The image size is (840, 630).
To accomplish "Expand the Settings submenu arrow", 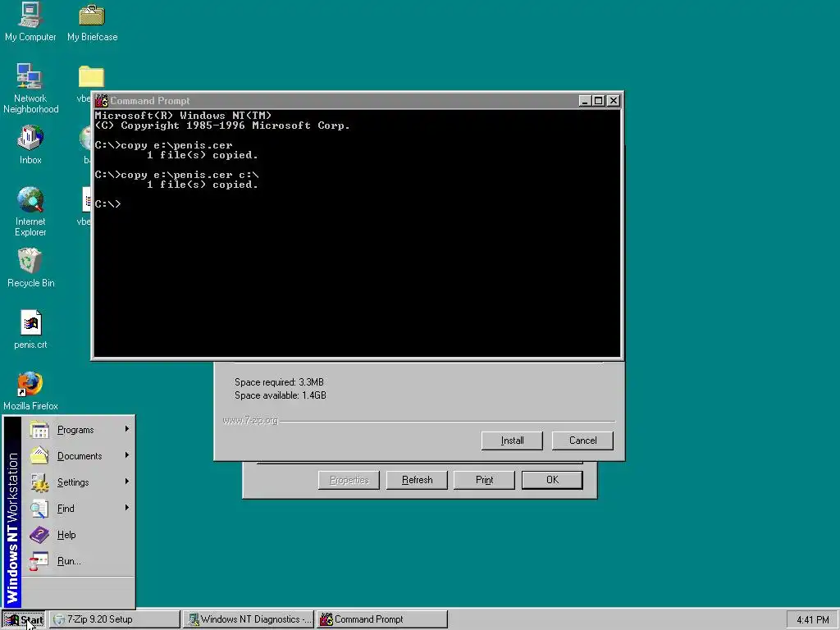I will coord(127,481).
